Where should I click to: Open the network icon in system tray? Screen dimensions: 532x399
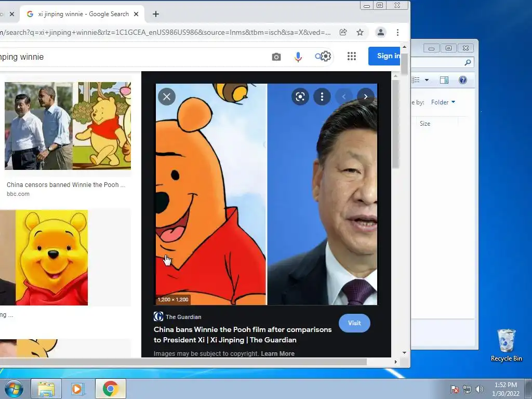(467, 389)
